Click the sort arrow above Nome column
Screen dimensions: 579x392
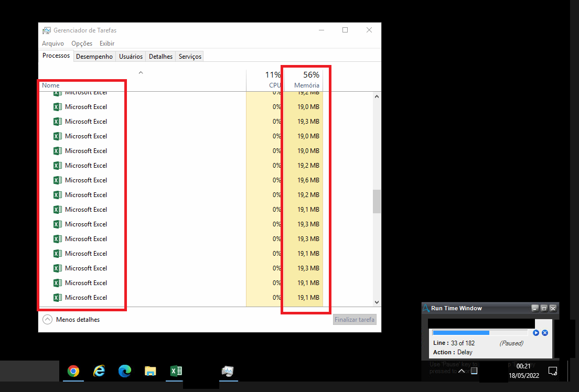click(141, 73)
